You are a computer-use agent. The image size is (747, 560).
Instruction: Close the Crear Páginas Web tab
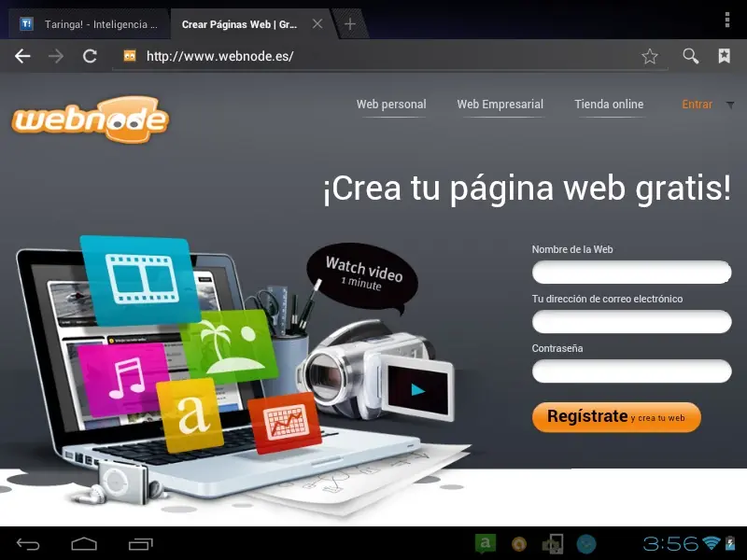(x=317, y=24)
